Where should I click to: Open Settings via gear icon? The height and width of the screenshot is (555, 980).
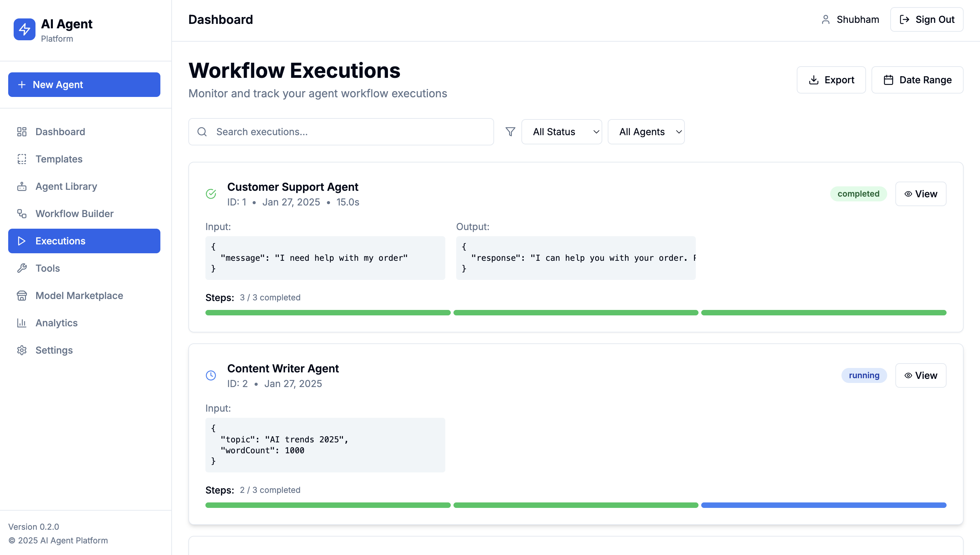pos(22,350)
